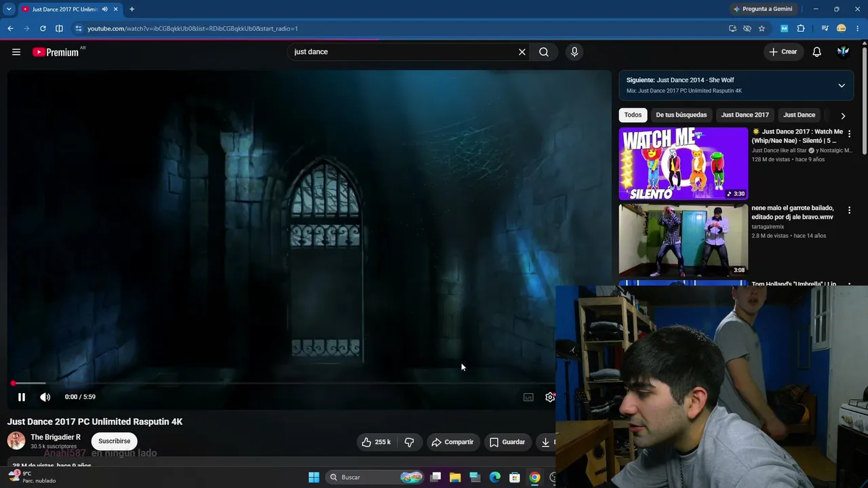Open the YouTube guide hamburger menu
Viewport: 868px width, 488px height.
(x=16, y=52)
